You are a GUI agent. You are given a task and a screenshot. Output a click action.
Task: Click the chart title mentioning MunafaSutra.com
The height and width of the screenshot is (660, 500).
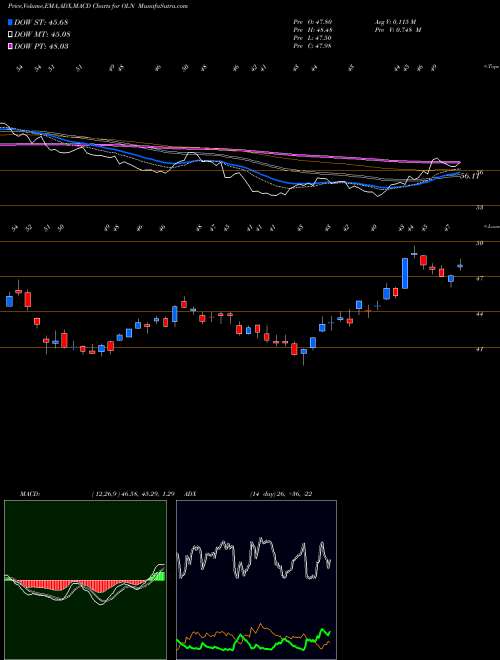(x=98, y=6)
